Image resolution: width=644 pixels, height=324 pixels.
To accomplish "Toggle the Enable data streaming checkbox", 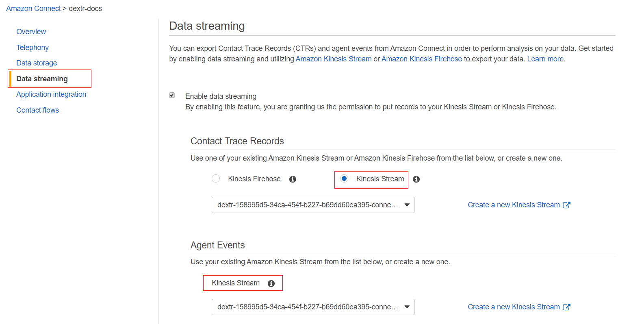I will click(x=172, y=95).
